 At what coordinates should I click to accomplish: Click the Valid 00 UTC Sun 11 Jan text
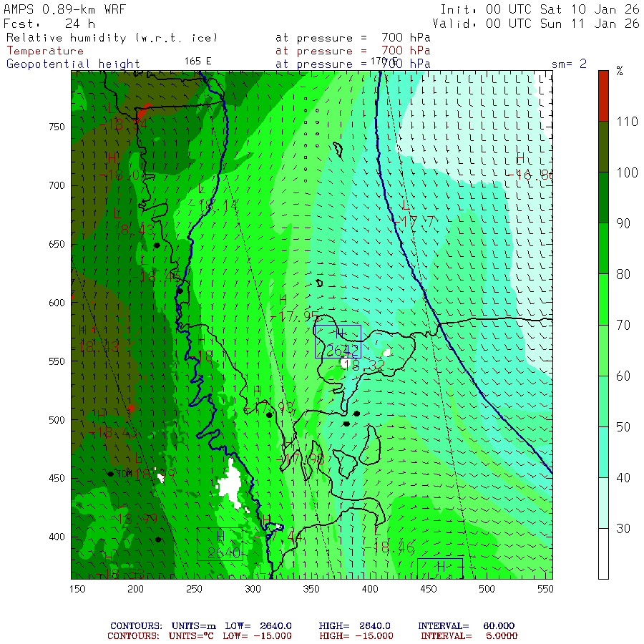tap(535, 24)
